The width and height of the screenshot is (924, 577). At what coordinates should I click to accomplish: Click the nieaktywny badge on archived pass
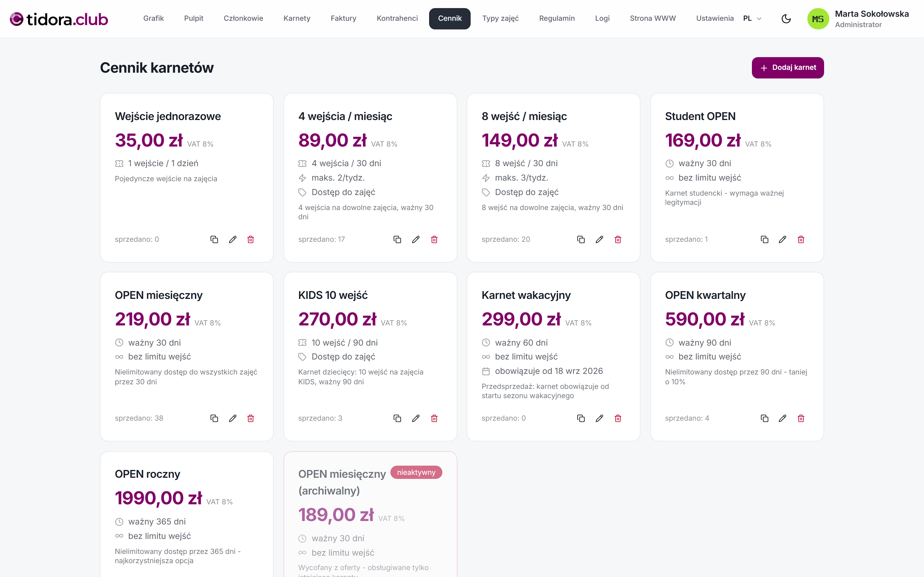tap(416, 473)
